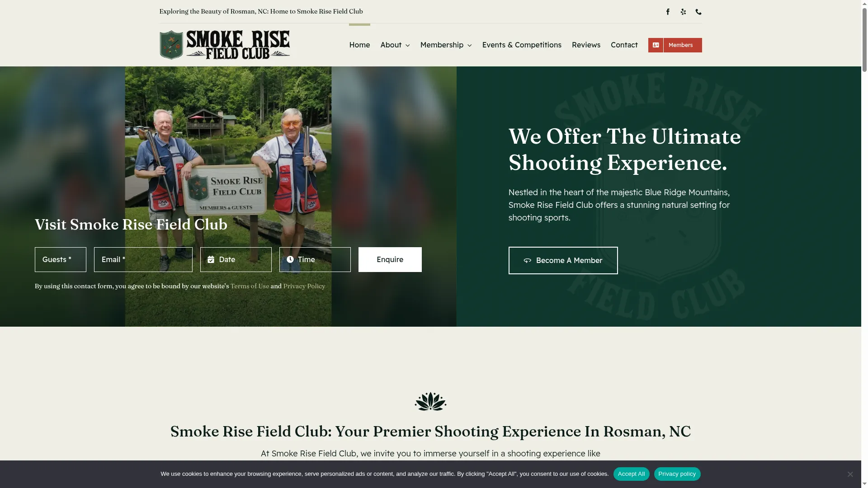868x488 pixels.
Task: Go to the Home menu item
Action: [359, 45]
